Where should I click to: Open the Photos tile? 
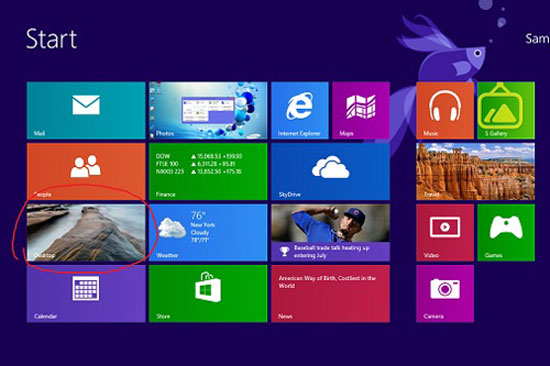click(x=208, y=111)
